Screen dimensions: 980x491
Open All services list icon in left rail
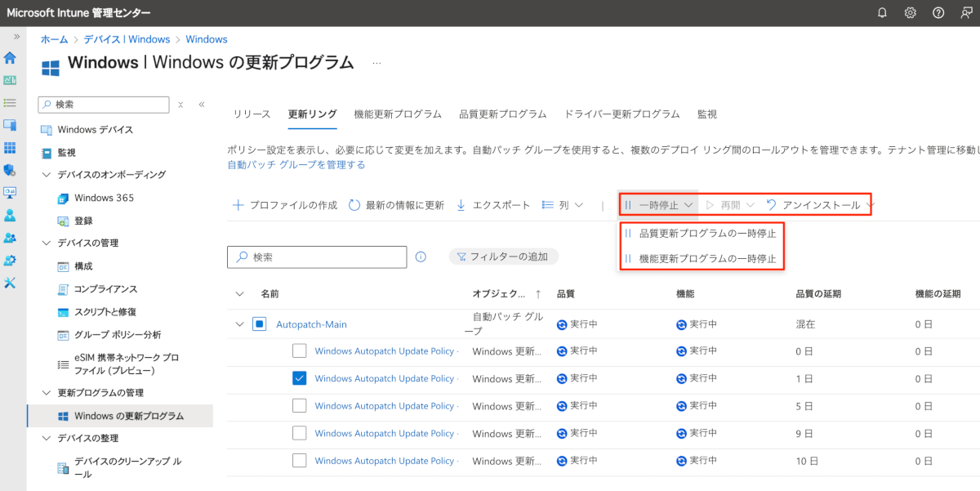click(10, 102)
